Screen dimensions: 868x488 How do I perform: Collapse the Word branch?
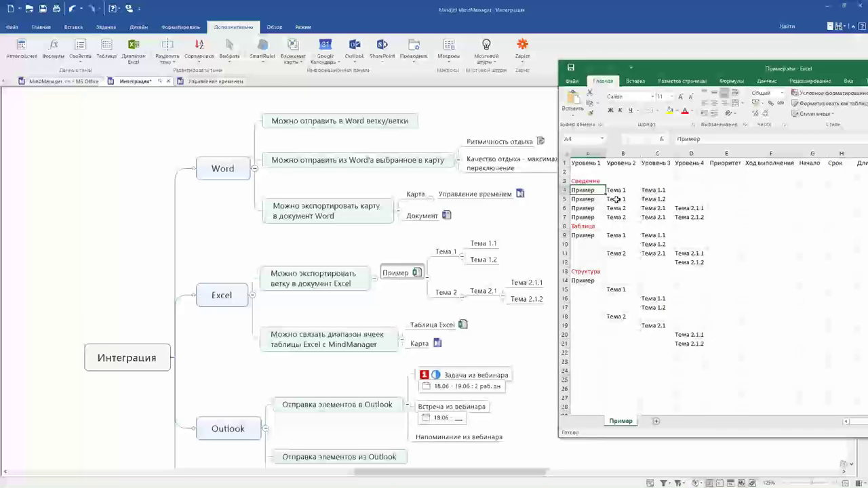255,168
